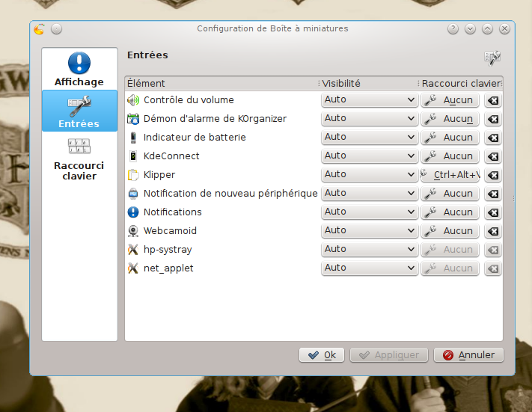Click the round pin button in title bar
This screenshot has width=532, height=412.
click(x=57, y=29)
